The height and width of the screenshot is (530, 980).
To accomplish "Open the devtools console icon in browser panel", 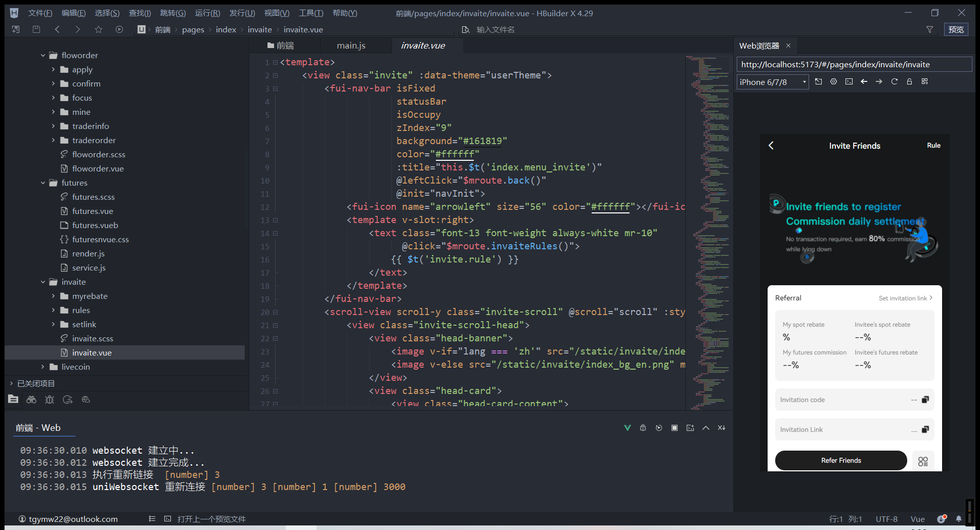I will pos(849,81).
